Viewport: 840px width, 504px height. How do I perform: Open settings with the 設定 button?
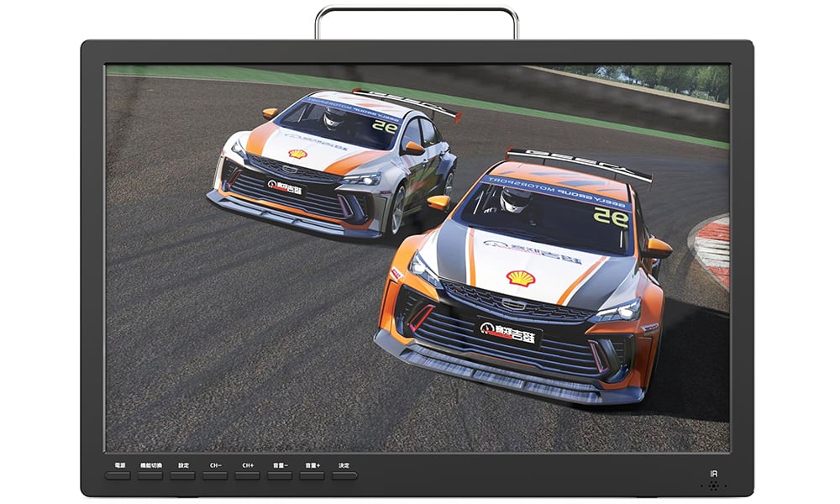[x=182, y=475]
